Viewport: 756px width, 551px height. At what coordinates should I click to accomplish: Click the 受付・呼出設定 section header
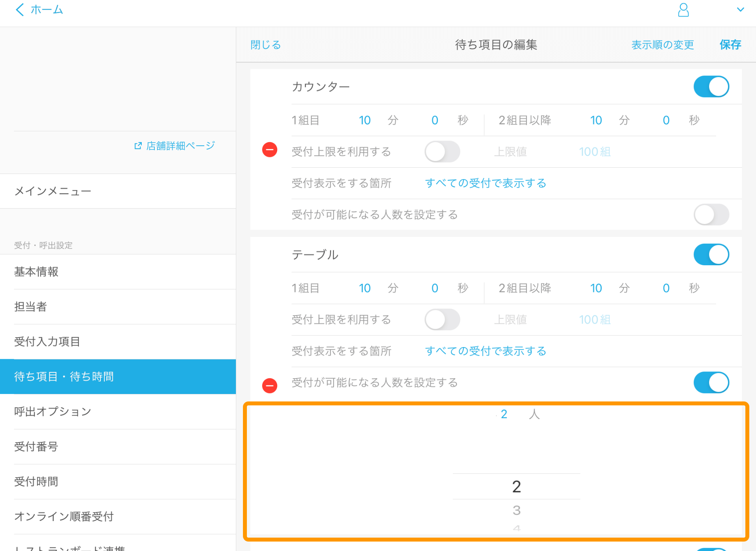tap(43, 245)
